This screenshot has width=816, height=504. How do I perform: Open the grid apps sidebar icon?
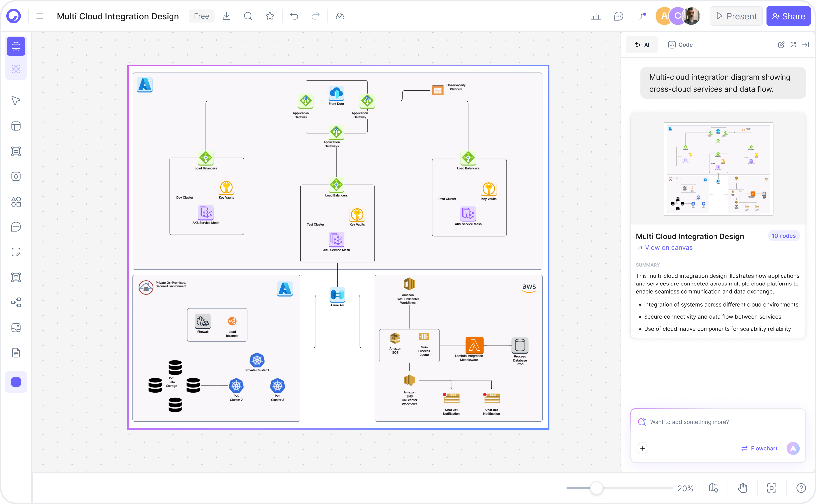[x=16, y=69]
